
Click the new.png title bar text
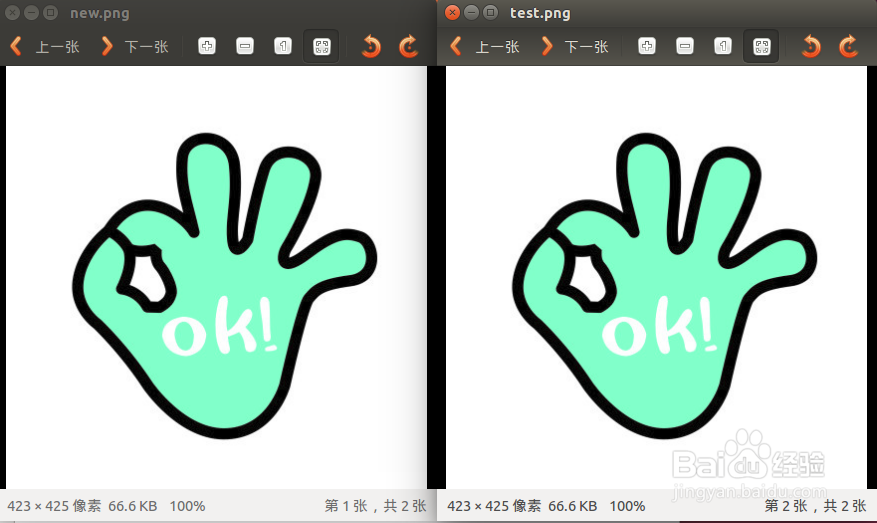coord(100,13)
